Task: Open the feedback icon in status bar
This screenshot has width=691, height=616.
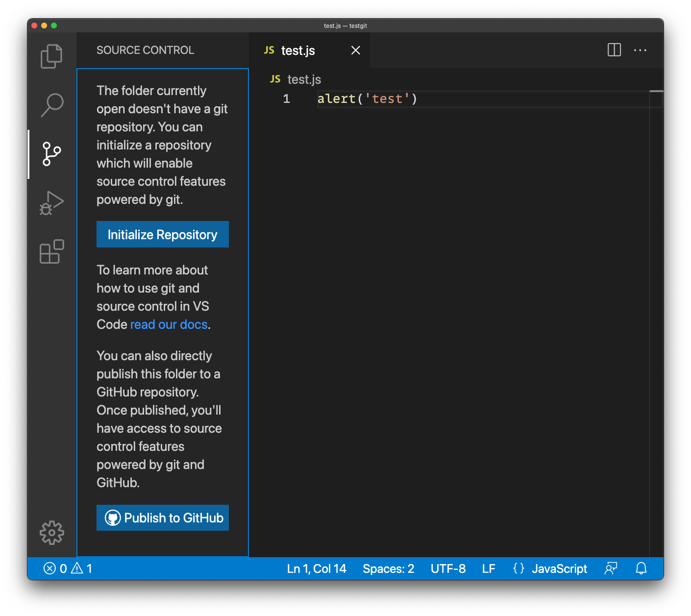Action: pos(610,568)
